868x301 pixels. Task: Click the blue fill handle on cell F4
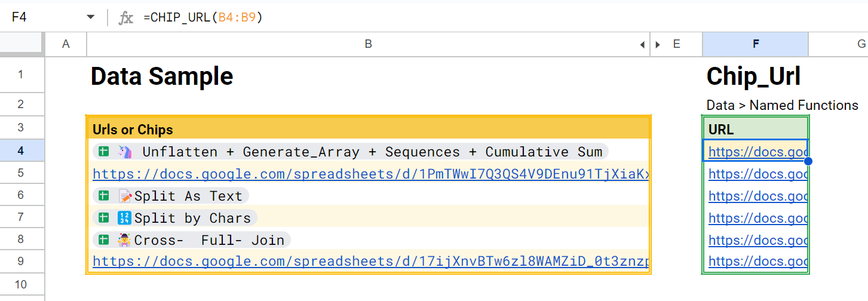808,161
